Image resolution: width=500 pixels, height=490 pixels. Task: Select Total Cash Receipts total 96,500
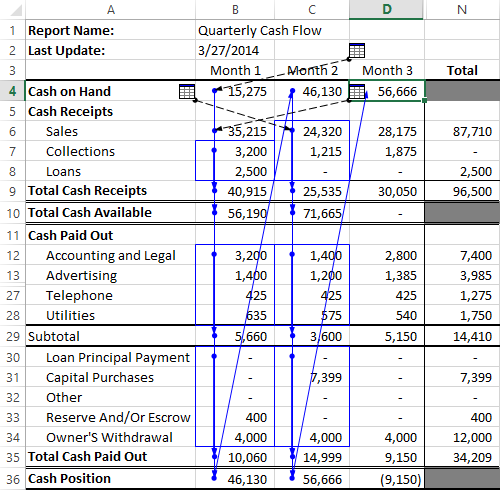pyautogui.click(x=462, y=191)
